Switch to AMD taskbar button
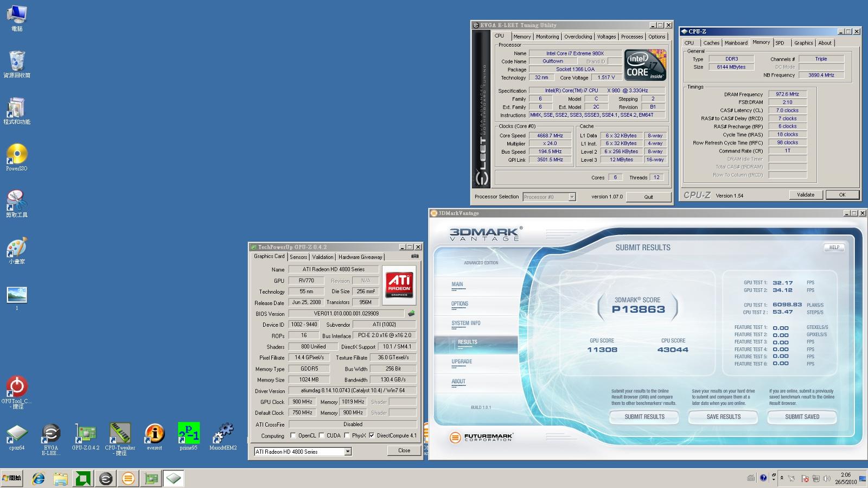 (x=83, y=478)
